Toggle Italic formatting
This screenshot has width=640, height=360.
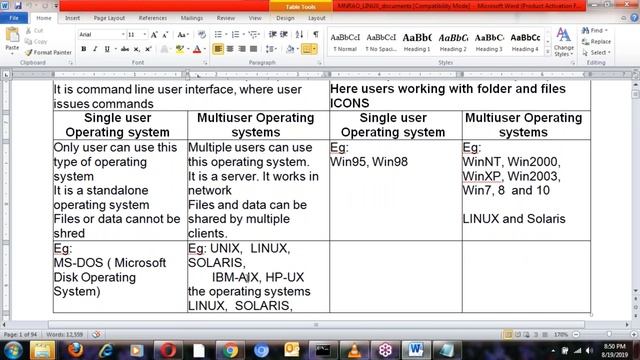95,49
